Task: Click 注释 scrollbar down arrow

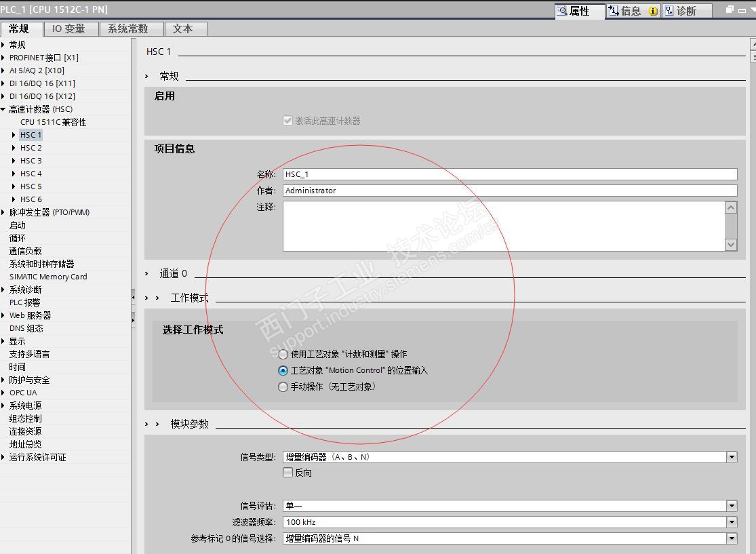Action: (731, 245)
